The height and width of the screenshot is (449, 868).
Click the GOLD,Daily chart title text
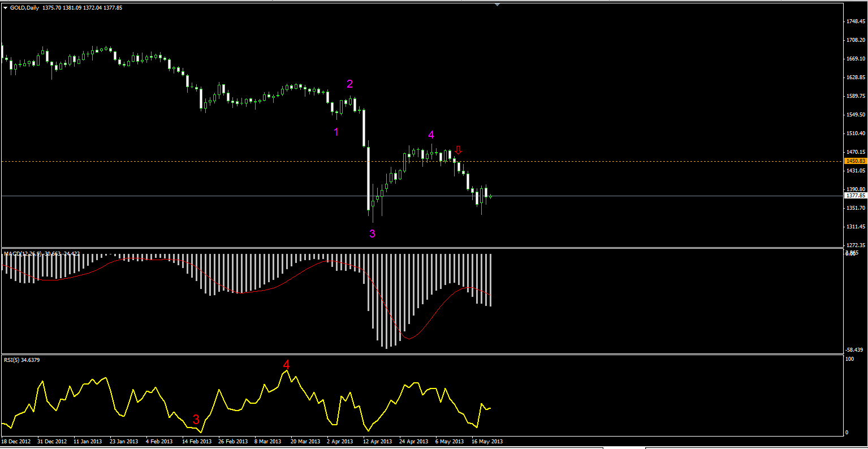pos(25,8)
